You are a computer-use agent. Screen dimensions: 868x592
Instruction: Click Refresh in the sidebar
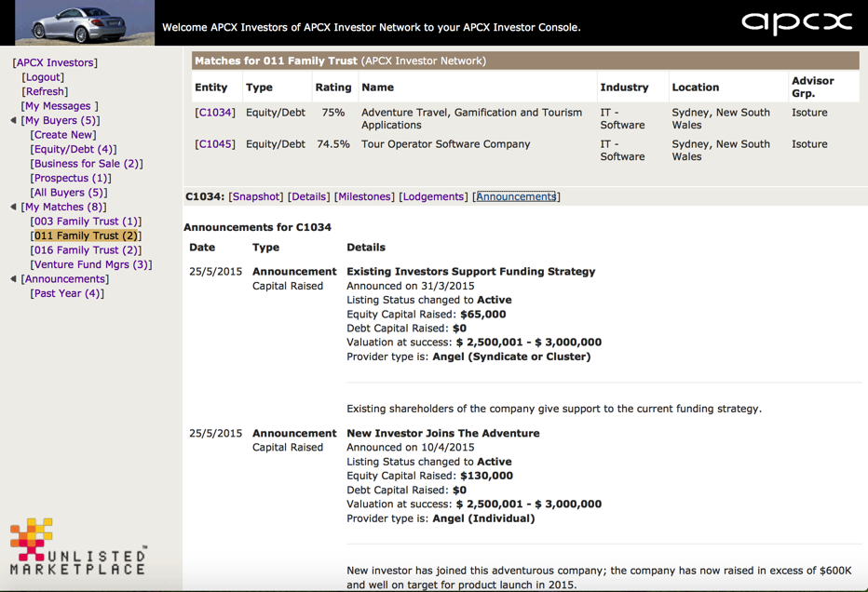click(45, 92)
